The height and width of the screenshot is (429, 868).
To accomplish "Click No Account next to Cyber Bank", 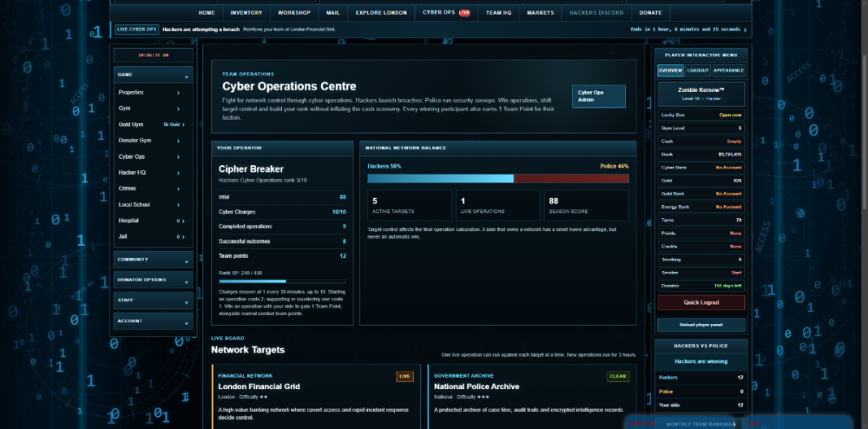I will tap(728, 168).
